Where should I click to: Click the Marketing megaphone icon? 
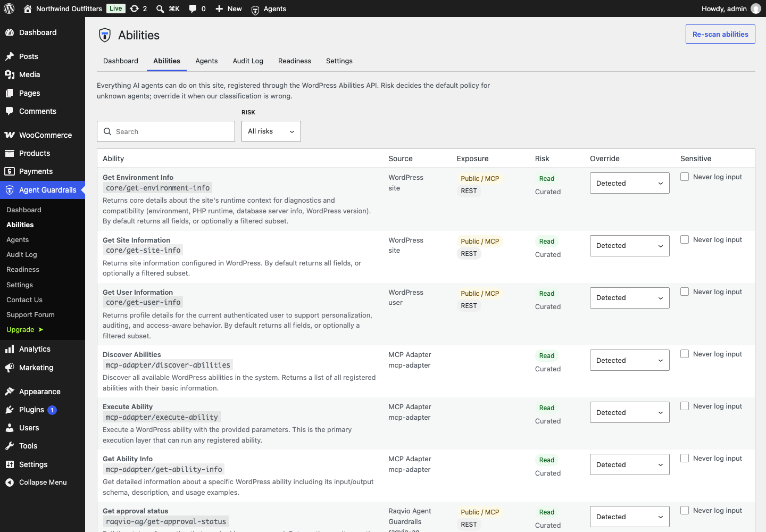(x=10, y=368)
